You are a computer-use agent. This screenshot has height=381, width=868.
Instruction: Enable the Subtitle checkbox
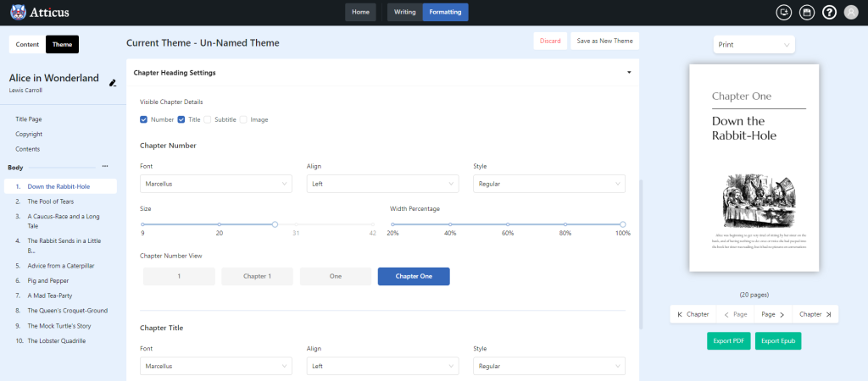tap(207, 119)
